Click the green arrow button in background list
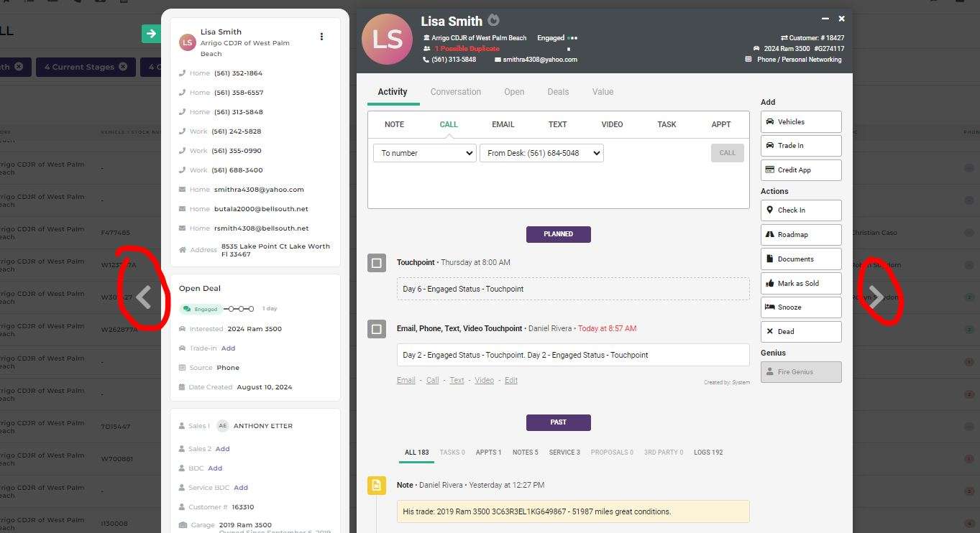This screenshot has width=980, height=533. [151, 33]
